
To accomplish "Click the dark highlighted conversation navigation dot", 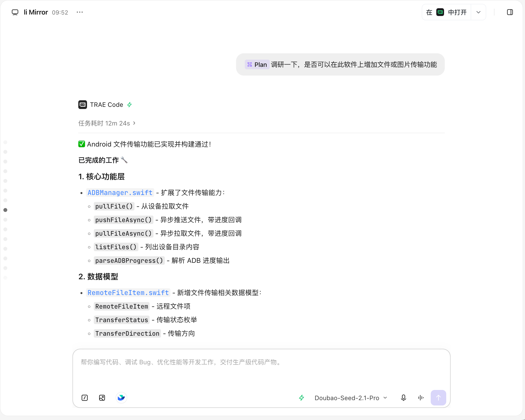I will point(5,210).
